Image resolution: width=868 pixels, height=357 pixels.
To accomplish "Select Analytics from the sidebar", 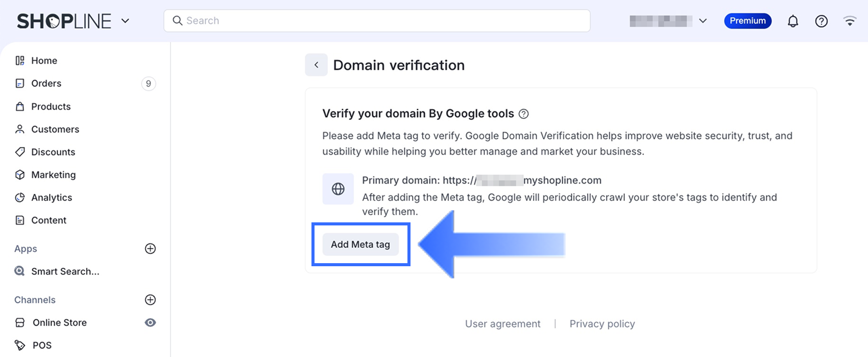I will pyautogui.click(x=52, y=197).
